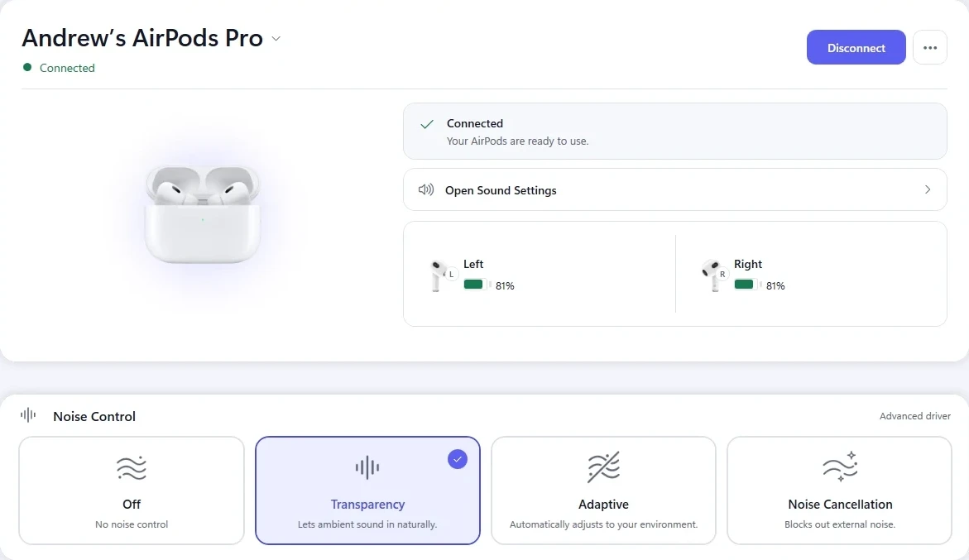Click the checkmark badge on Transparency card
969x560 pixels.
pyautogui.click(x=458, y=459)
